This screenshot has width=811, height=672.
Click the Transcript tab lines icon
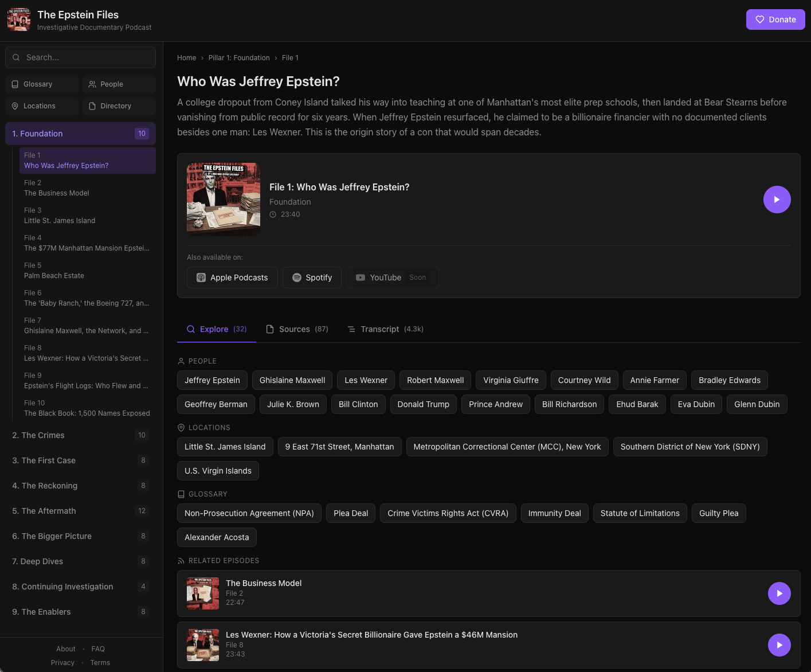(351, 329)
